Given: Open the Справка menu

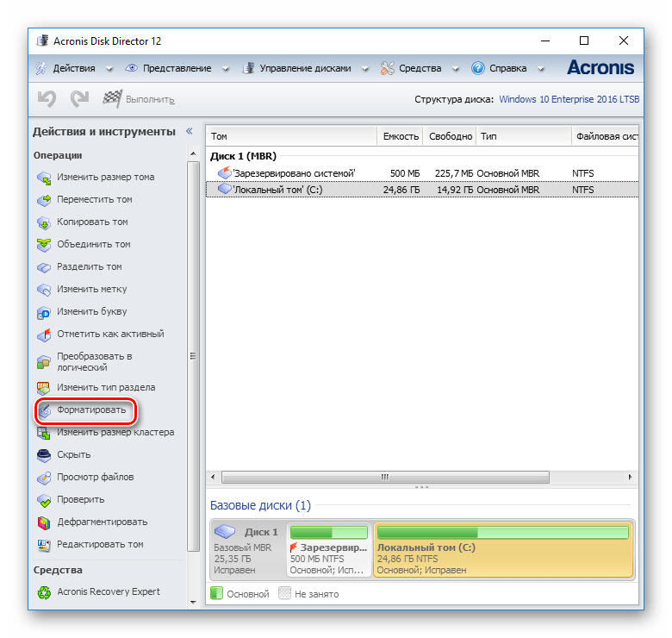Looking at the screenshot, I should pos(507,68).
